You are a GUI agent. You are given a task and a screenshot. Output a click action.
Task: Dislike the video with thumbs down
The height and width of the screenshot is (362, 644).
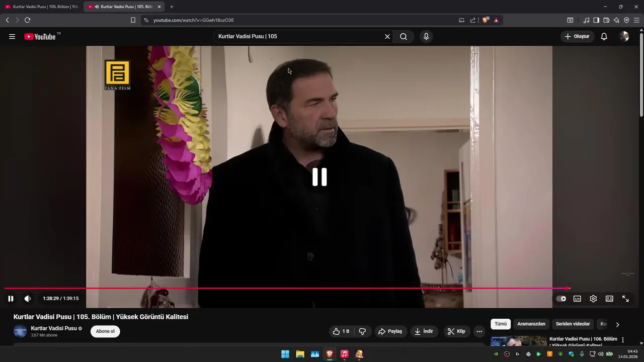pos(362,331)
